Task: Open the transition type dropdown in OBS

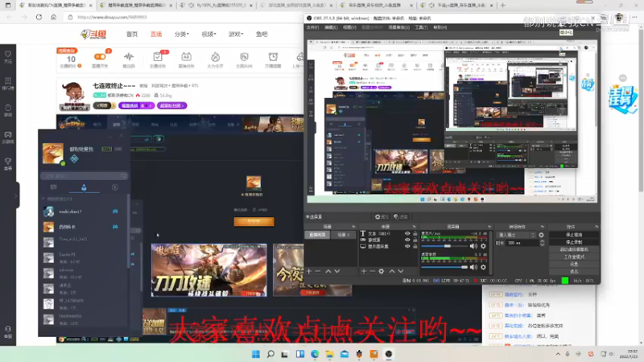Action: 516,235
